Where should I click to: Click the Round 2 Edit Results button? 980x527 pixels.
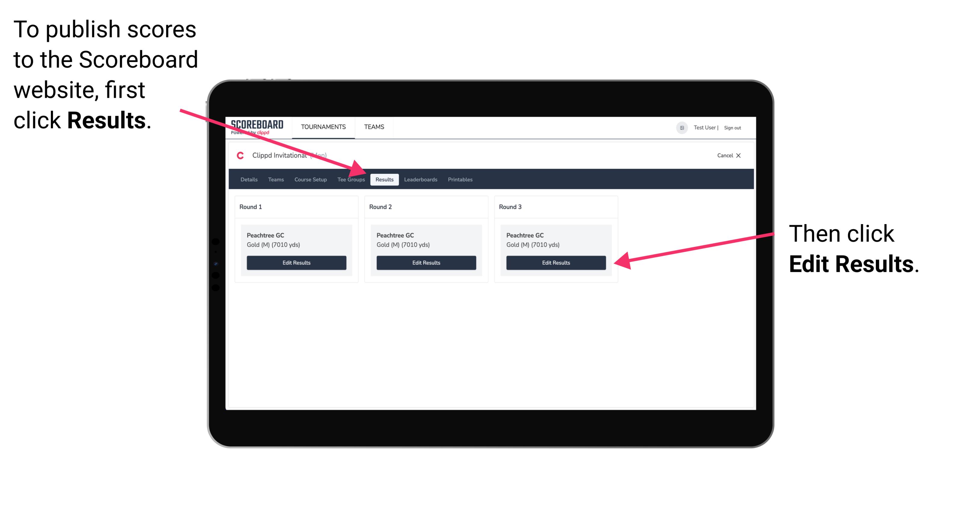(426, 263)
